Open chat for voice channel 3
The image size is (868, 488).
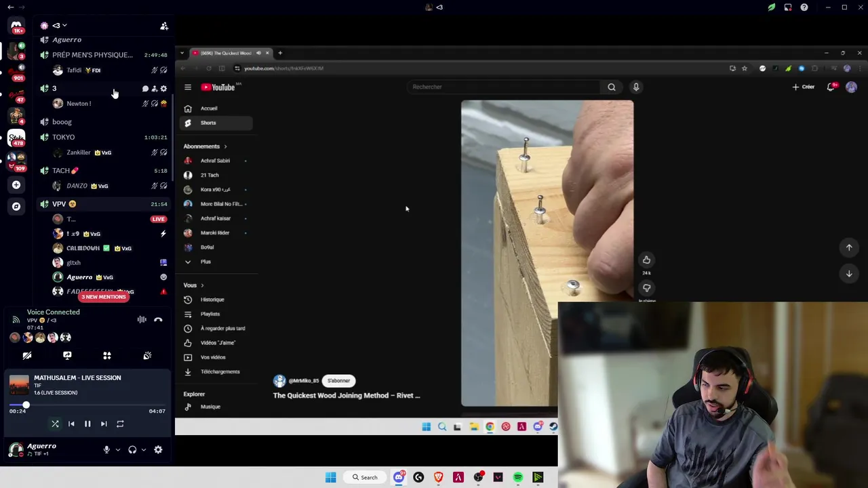coord(145,89)
